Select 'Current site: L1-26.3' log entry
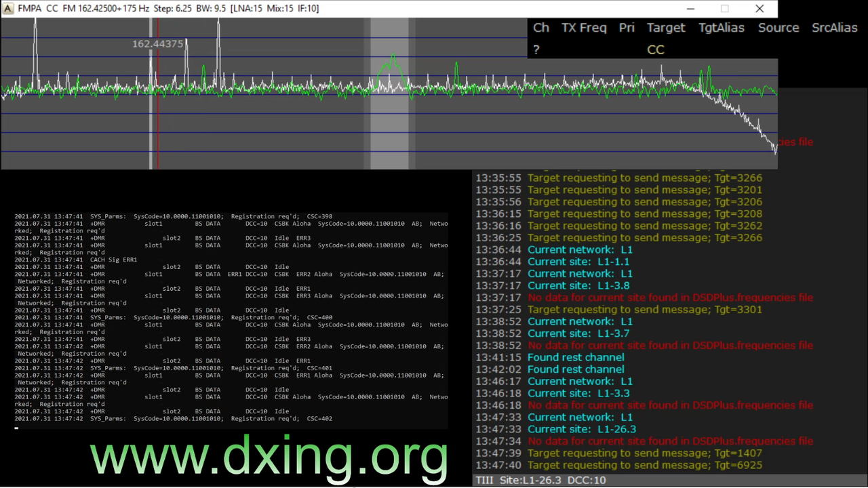 tap(556, 430)
